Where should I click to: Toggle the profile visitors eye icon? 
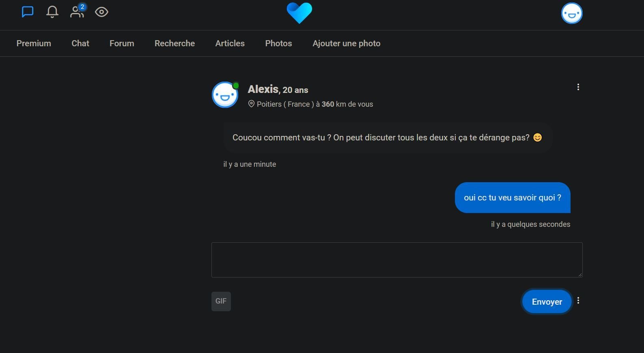tap(101, 12)
